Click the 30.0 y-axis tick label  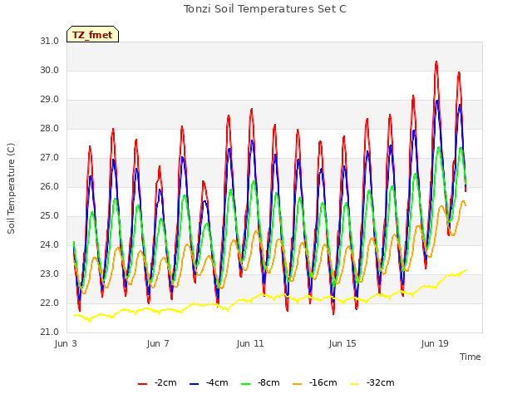point(50,70)
